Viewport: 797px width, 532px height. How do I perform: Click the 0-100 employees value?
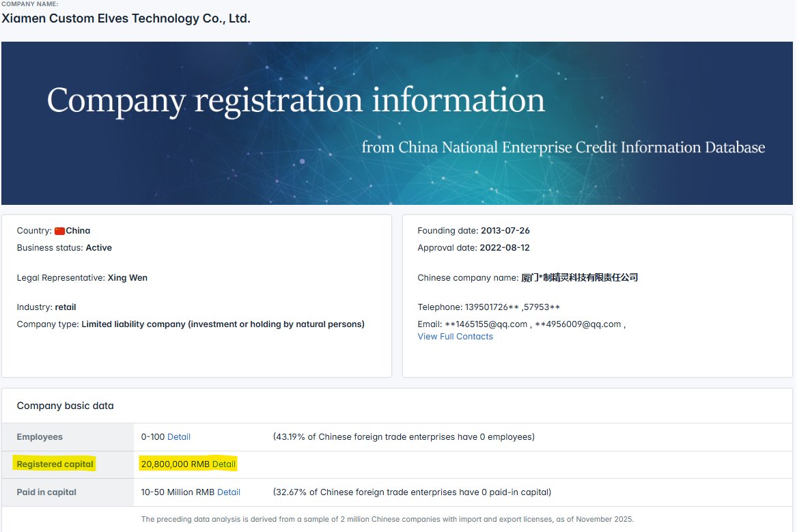point(153,437)
